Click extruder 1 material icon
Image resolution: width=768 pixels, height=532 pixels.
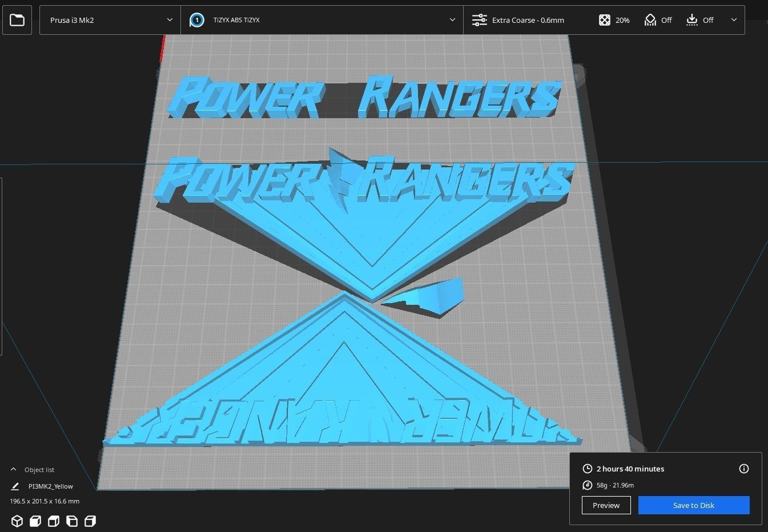click(x=196, y=20)
